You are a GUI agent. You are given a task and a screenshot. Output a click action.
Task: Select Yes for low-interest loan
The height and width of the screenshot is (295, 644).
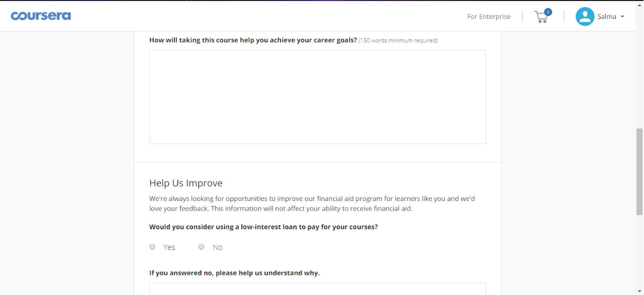(152, 247)
